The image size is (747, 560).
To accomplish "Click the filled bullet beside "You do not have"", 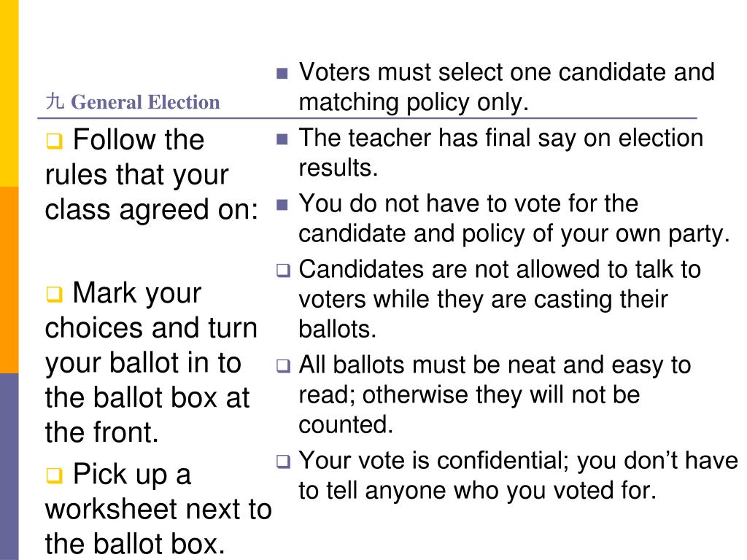I will pos(283,205).
